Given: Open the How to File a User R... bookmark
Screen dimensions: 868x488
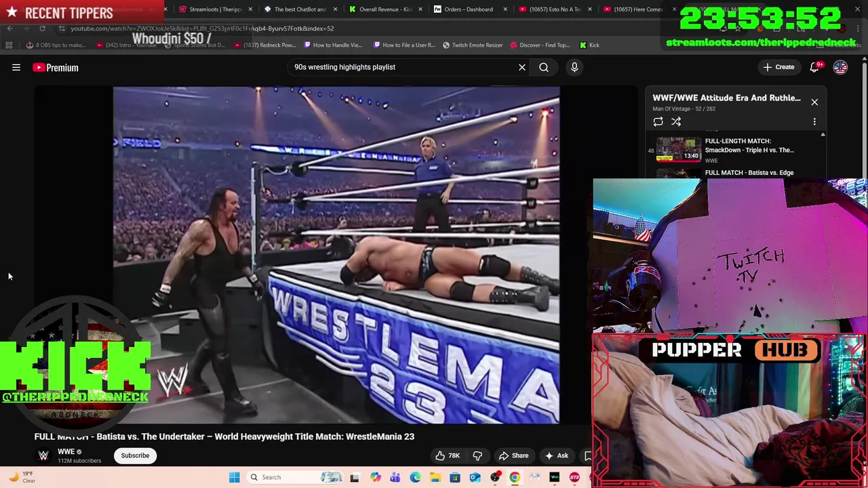Looking at the screenshot, I should (404, 45).
